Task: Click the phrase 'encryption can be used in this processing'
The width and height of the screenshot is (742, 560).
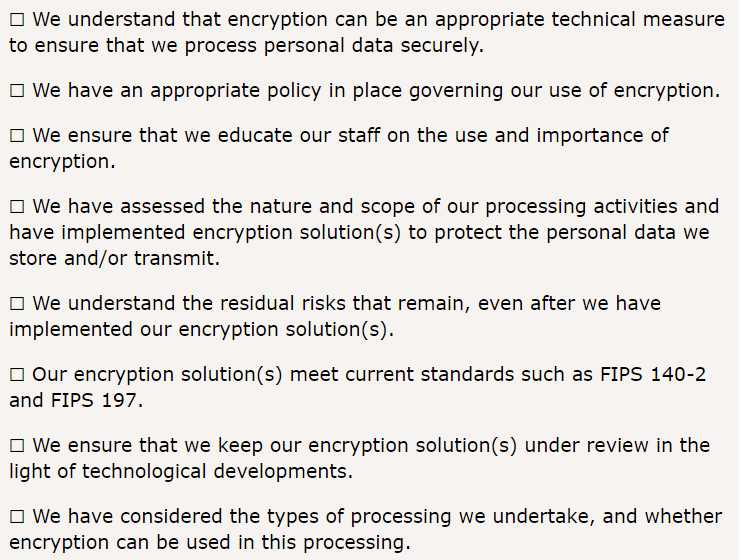Action: tap(207, 542)
